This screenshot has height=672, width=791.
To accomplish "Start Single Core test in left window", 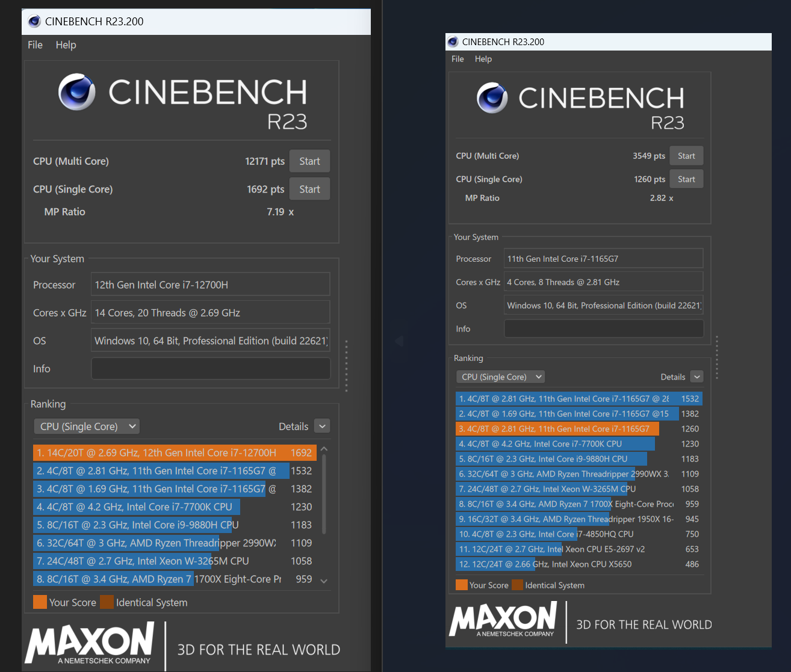I will (x=309, y=189).
